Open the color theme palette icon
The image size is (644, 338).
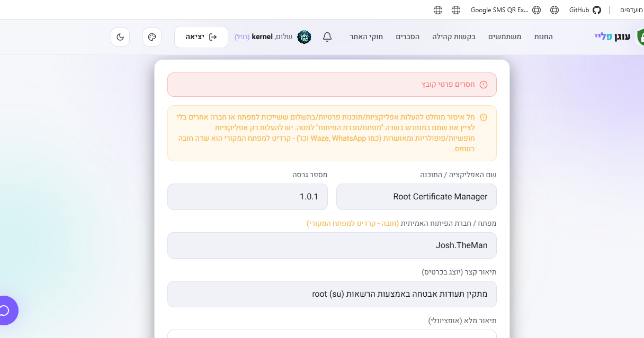click(x=152, y=37)
